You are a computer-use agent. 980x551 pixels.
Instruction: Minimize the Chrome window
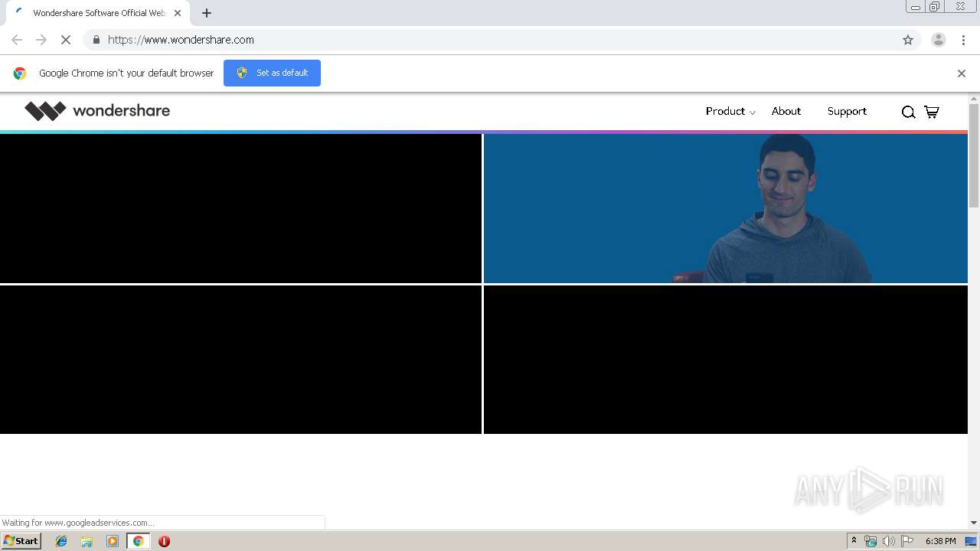pos(915,7)
